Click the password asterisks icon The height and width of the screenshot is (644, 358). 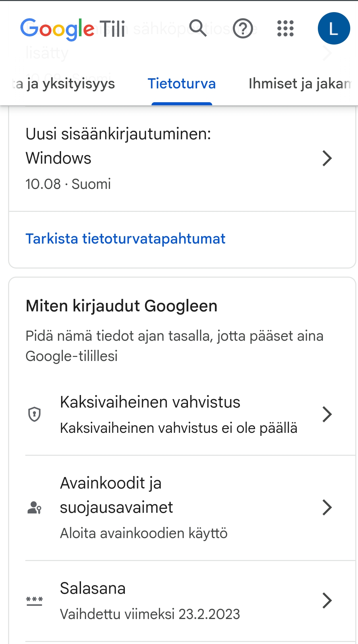[34, 600]
